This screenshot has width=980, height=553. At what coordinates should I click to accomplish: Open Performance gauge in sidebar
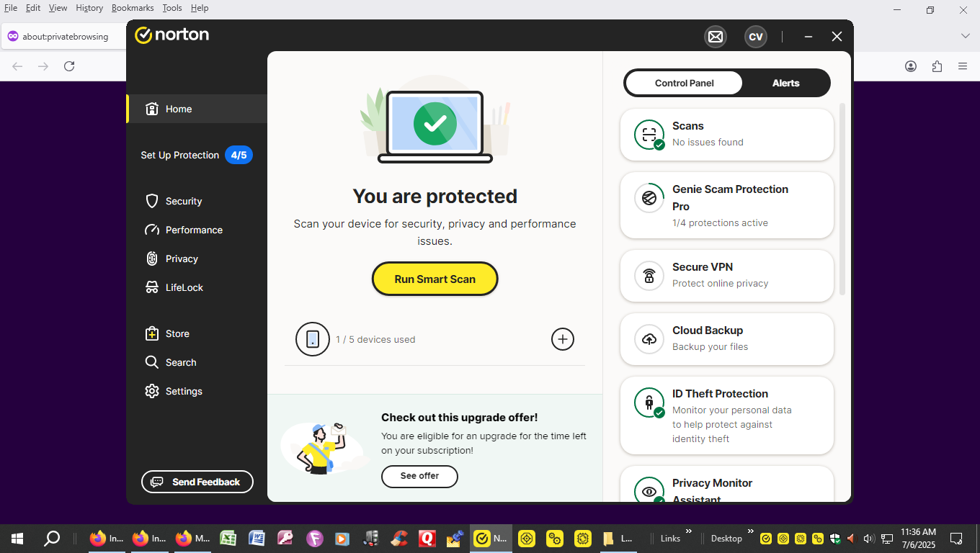(152, 230)
